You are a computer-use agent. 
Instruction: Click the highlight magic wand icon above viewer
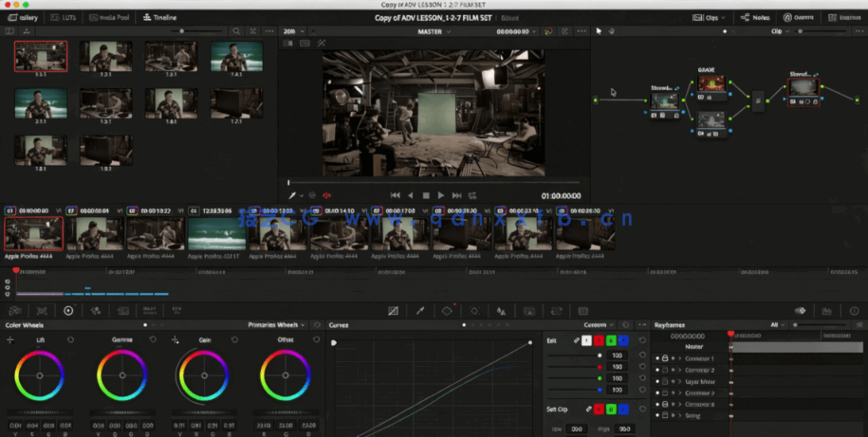click(321, 44)
